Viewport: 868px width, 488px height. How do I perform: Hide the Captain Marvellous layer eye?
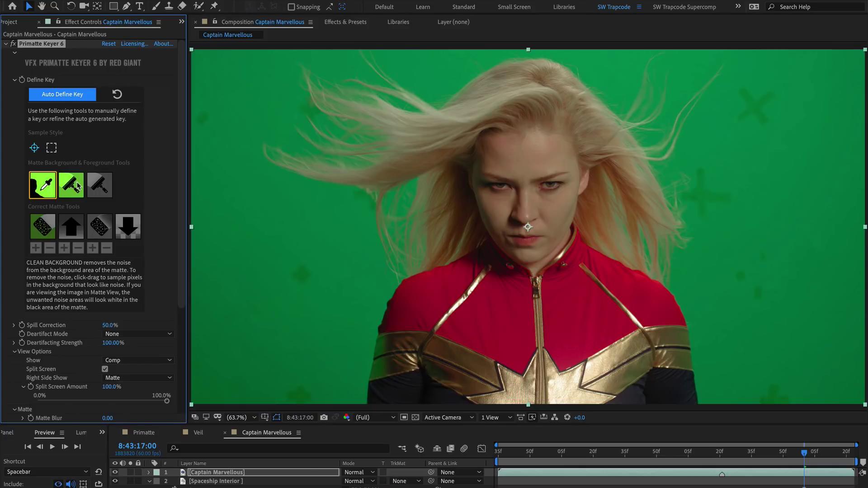pyautogui.click(x=115, y=472)
